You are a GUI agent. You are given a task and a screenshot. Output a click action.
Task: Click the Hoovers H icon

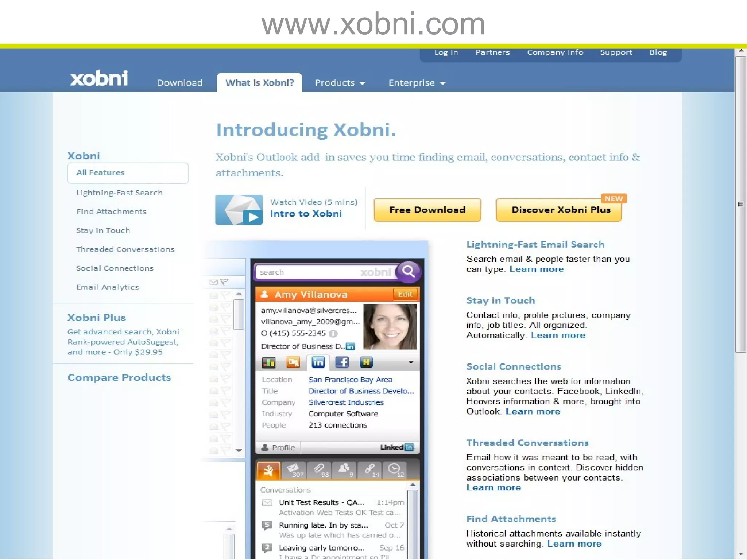point(366,362)
